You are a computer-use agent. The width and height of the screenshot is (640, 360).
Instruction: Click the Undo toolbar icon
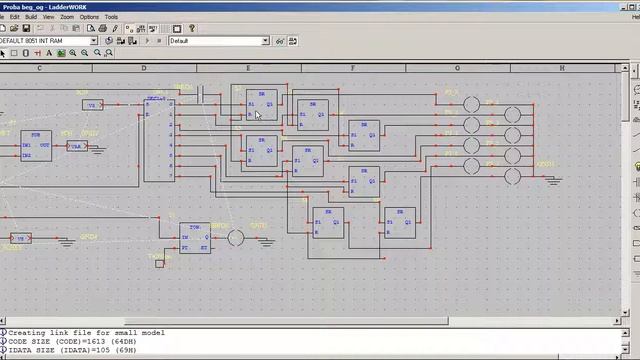coord(40,29)
